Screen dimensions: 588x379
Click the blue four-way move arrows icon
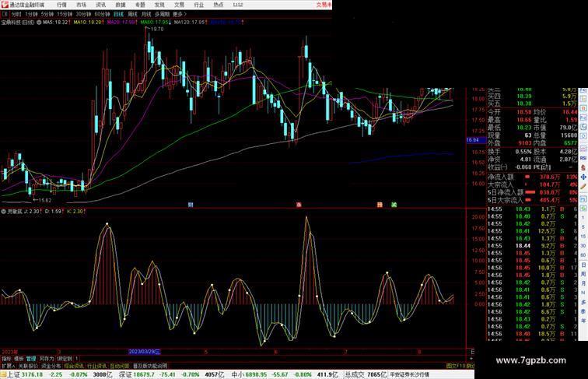pos(583,177)
